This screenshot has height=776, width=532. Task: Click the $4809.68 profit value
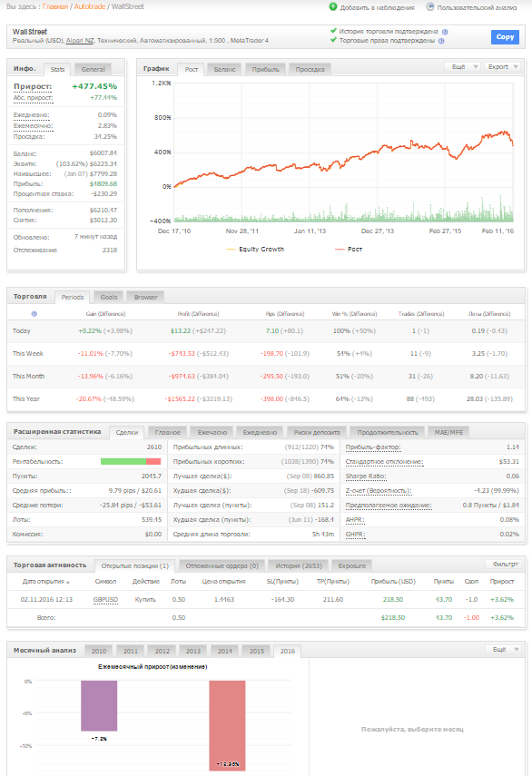[x=103, y=183]
